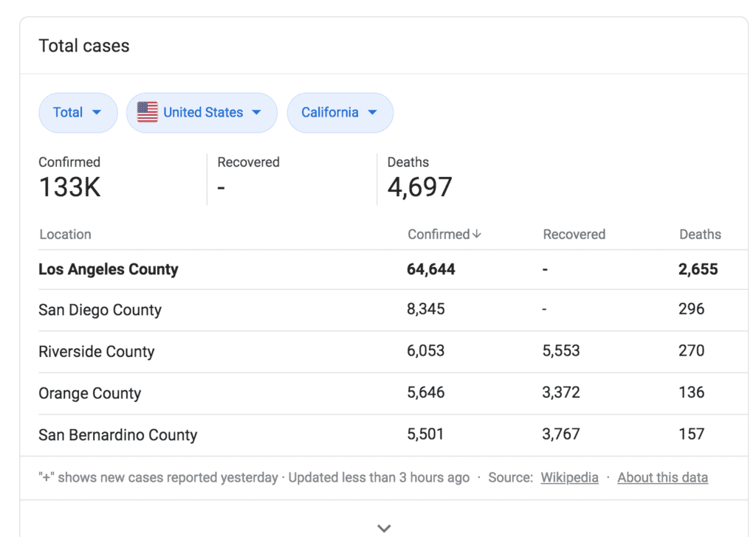Open the Wikipedia source link
The height and width of the screenshot is (537, 756).
(569, 477)
